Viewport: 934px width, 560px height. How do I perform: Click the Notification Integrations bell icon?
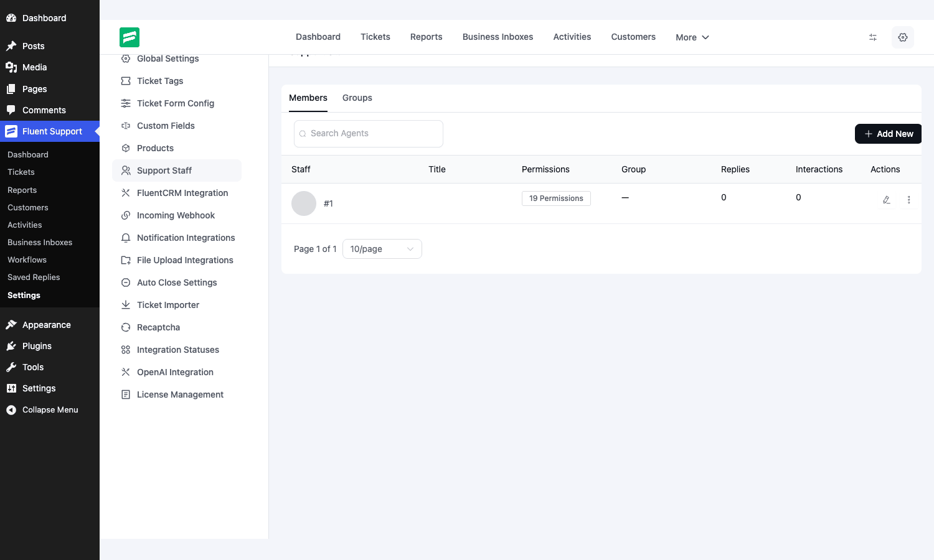click(x=126, y=238)
